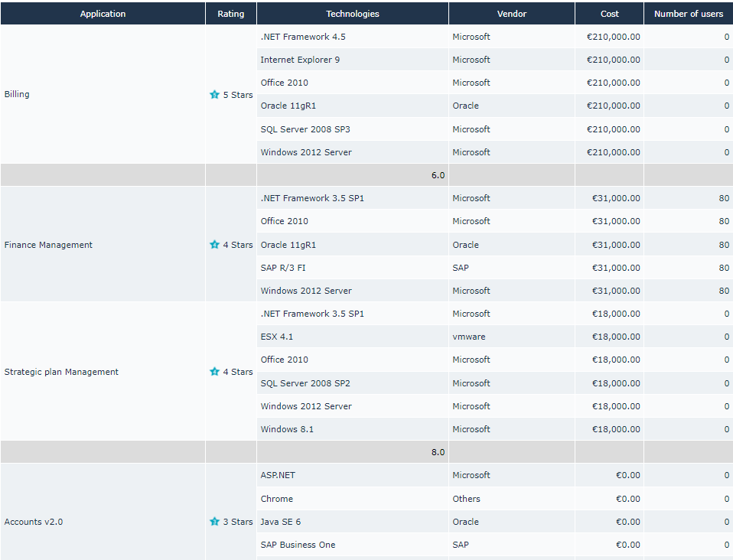The height and width of the screenshot is (560, 733).
Task: Sort by the Application column header
Action: (103, 14)
